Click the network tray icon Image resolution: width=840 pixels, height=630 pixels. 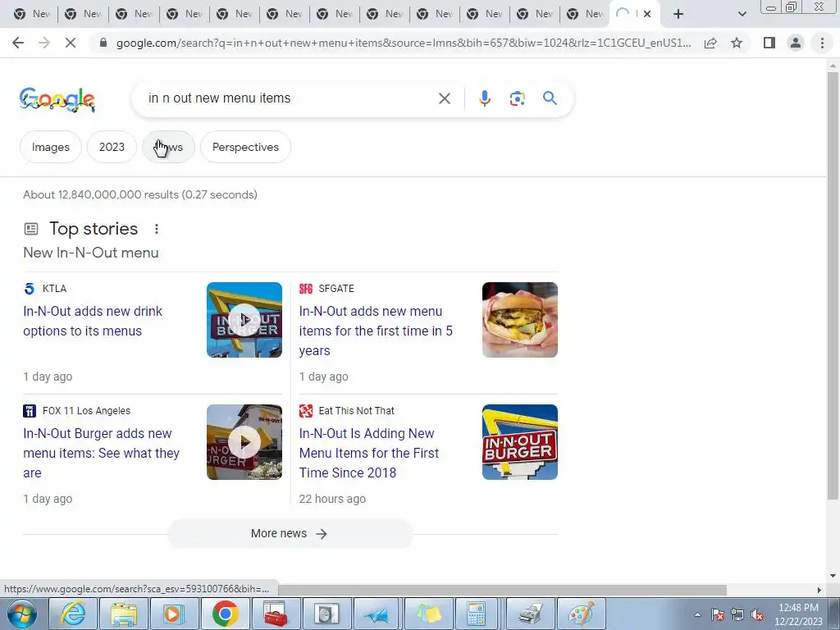(737, 615)
